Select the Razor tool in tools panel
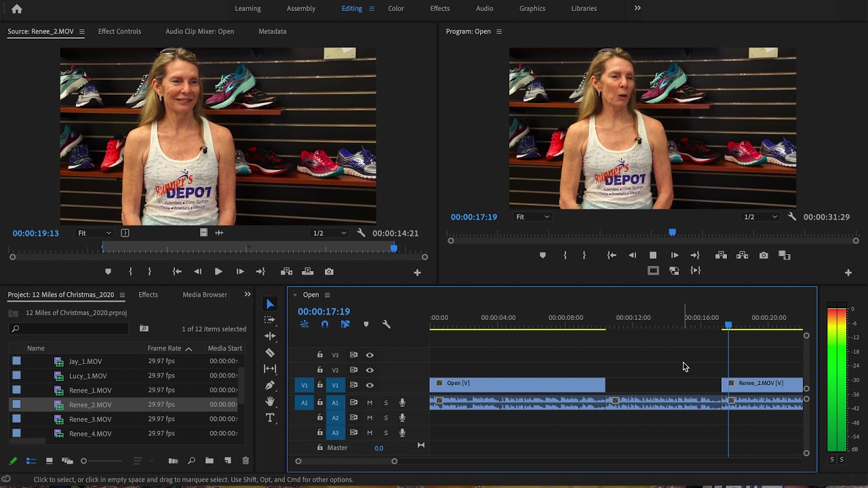The height and width of the screenshot is (488, 868). coord(270,352)
